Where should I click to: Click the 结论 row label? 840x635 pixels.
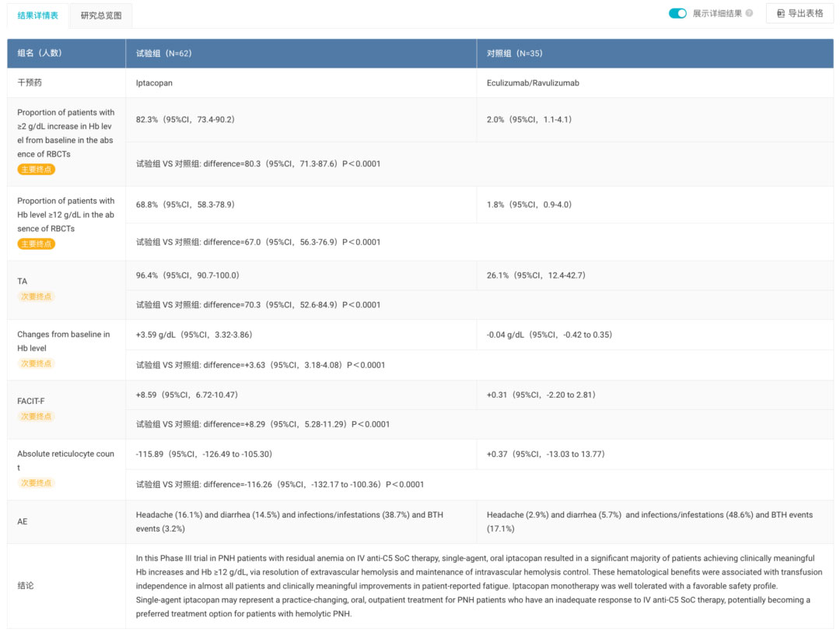[26, 585]
